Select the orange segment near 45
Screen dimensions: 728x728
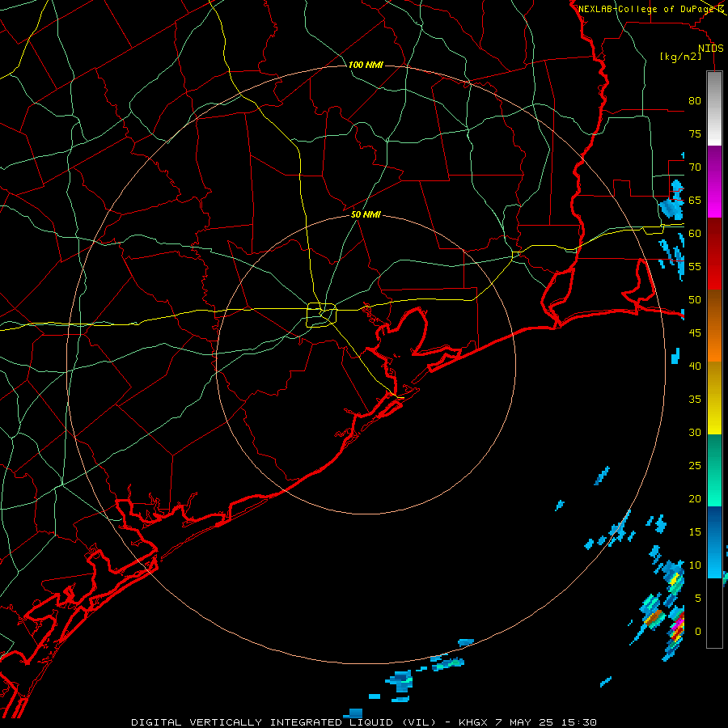coord(714,343)
